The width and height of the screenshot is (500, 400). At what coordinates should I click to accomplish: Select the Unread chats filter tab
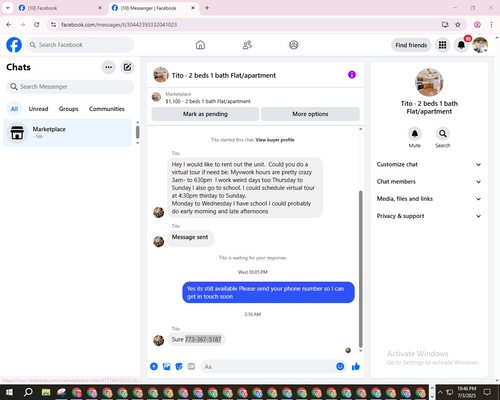(x=38, y=109)
